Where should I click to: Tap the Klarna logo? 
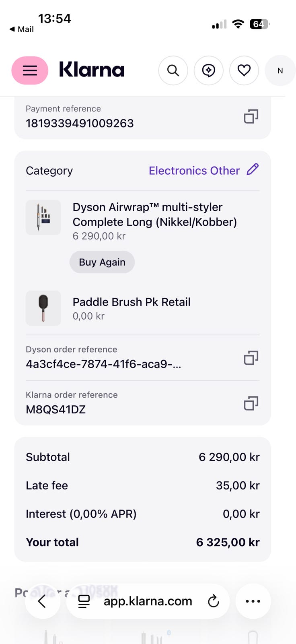click(x=92, y=70)
